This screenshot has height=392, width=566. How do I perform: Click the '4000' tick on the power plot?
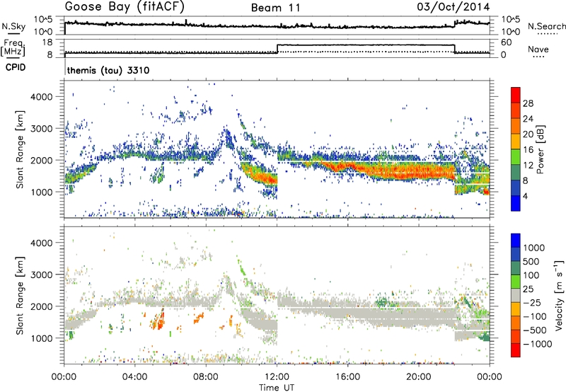click(x=41, y=97)
